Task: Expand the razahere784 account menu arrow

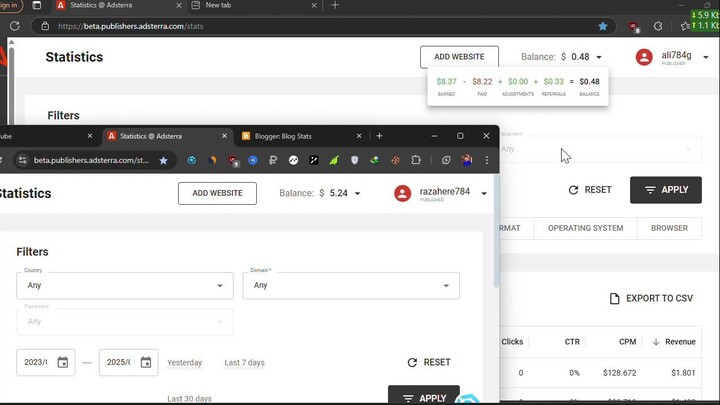Action: [x=484, y=193]
